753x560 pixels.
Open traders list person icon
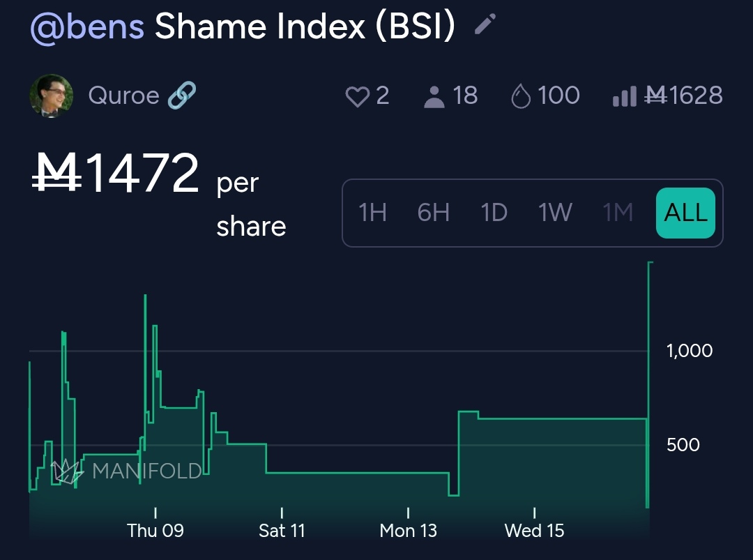tap(434, 96)
